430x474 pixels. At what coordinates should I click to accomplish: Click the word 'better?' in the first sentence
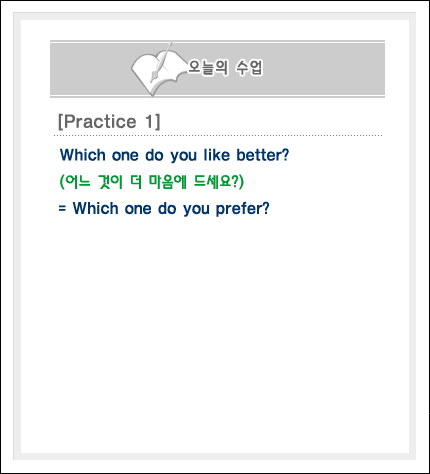263,155
